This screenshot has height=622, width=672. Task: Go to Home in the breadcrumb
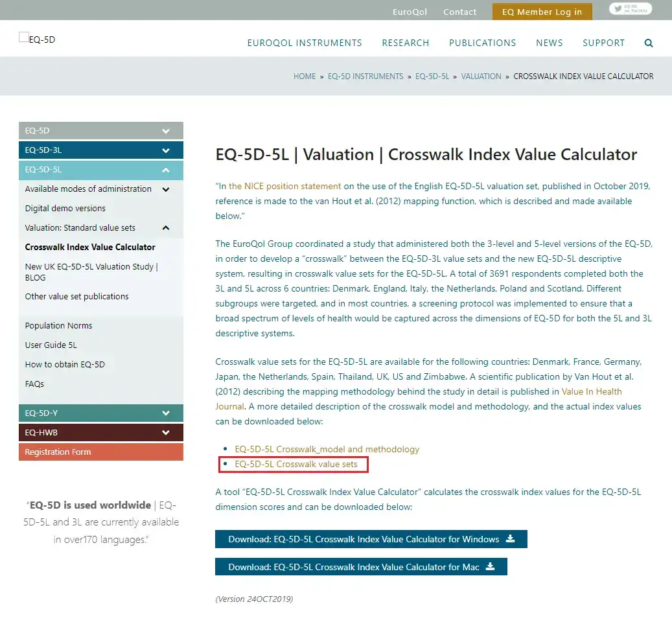(305, 76)
